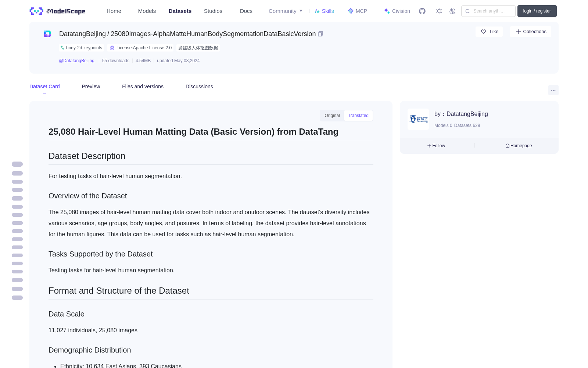The image size is (588, 368).
Task: Open the Docs navigation item
Action: [x=246, y=11]
